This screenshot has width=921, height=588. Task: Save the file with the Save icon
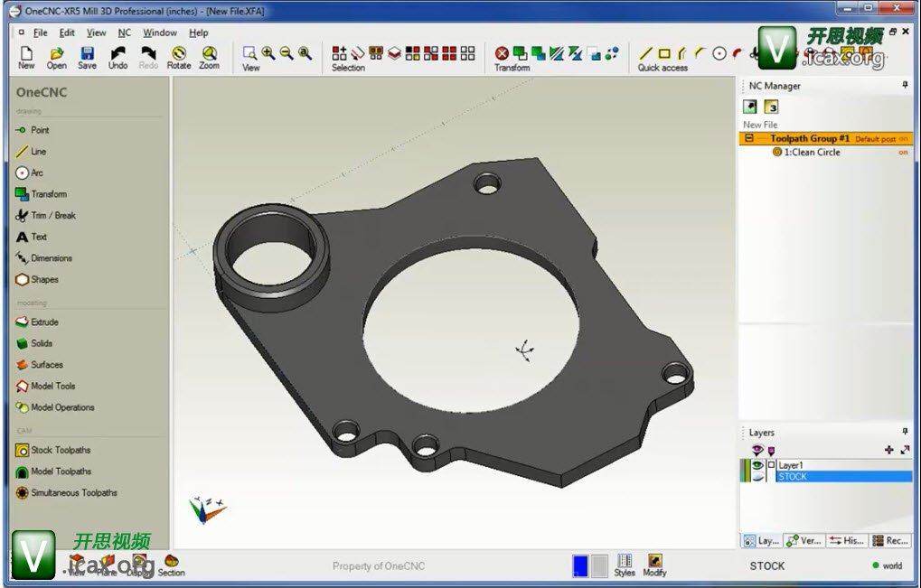[x=87, y=57]
